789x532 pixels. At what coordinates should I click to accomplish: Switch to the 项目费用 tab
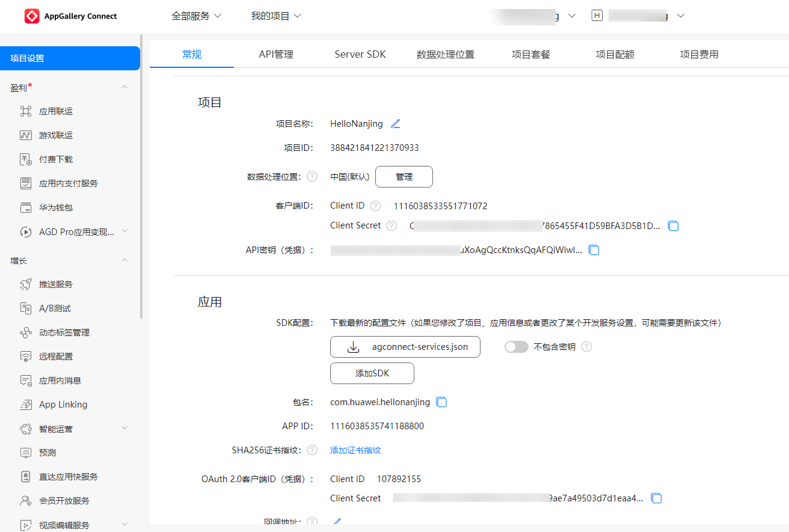(699, 55)
